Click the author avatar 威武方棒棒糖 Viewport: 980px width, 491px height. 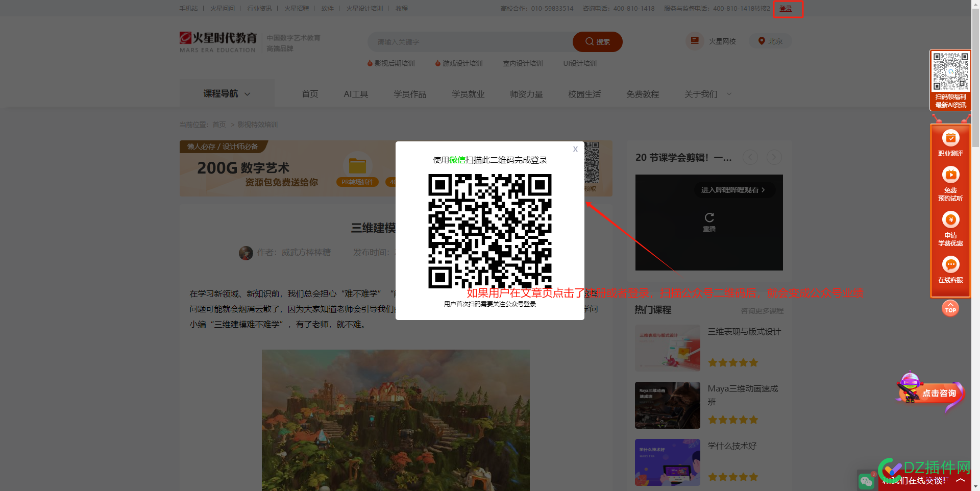246,253
